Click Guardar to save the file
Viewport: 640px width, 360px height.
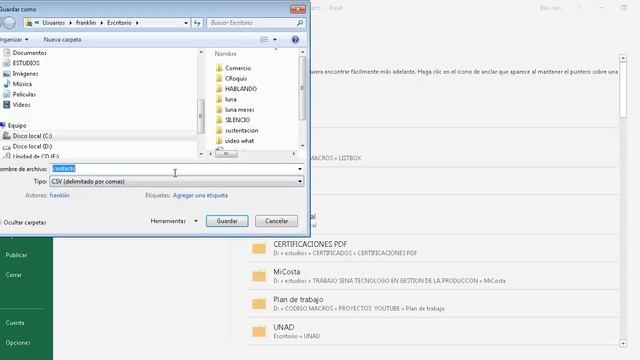(227, 221)
